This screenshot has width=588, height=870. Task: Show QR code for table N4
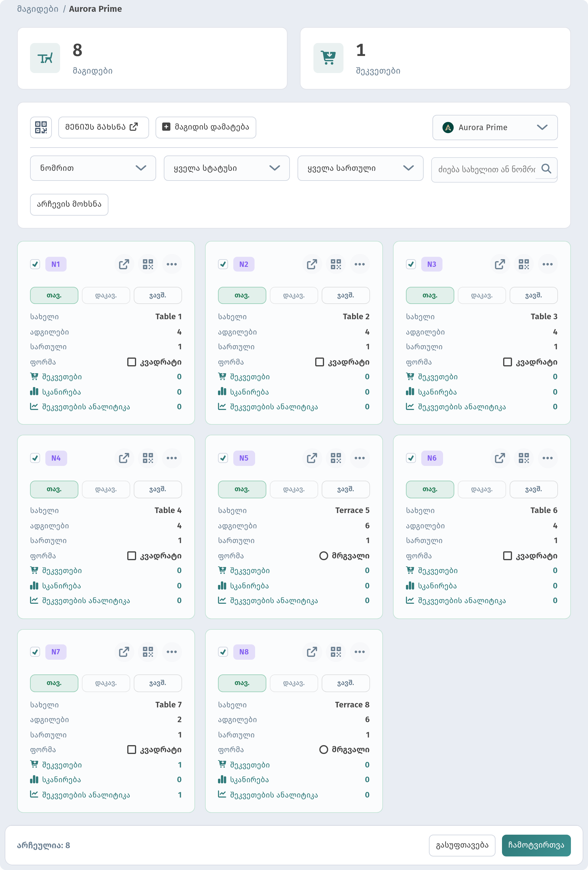point(148,458)
